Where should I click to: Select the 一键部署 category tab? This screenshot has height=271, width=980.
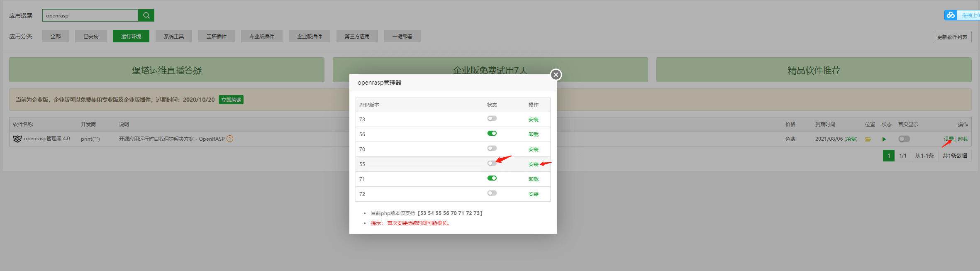coord(402,36)
